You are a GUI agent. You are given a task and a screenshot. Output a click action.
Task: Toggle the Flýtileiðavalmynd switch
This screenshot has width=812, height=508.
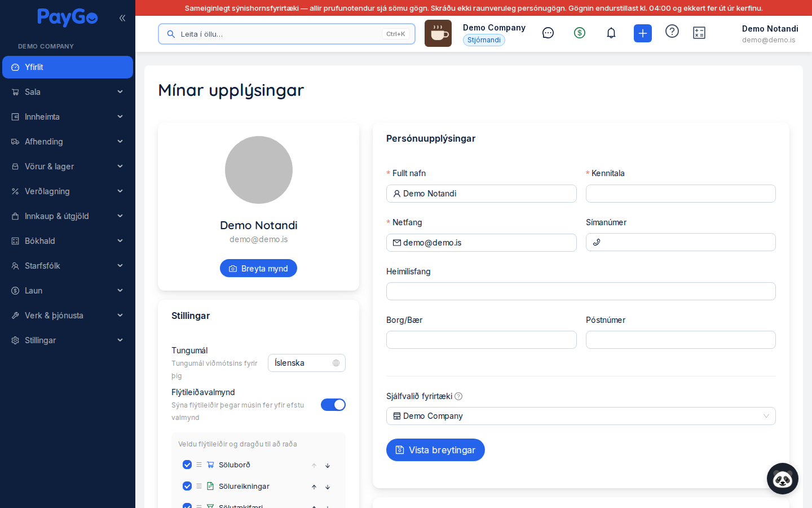pyautogui.click(x=333, y=405)
